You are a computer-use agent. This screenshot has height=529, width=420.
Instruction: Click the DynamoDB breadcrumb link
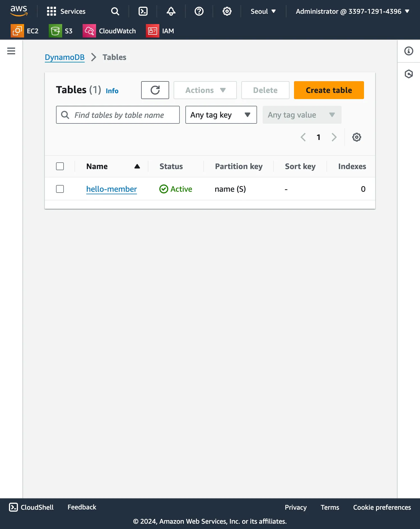[x=65, y=57]
